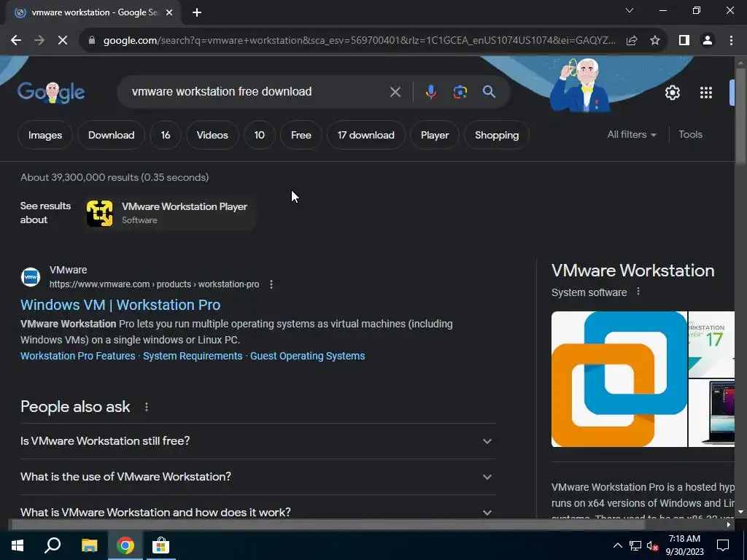Open Windows VM | Workstation Pro result
The image size is (747, 560).
[x=120, y=305]
